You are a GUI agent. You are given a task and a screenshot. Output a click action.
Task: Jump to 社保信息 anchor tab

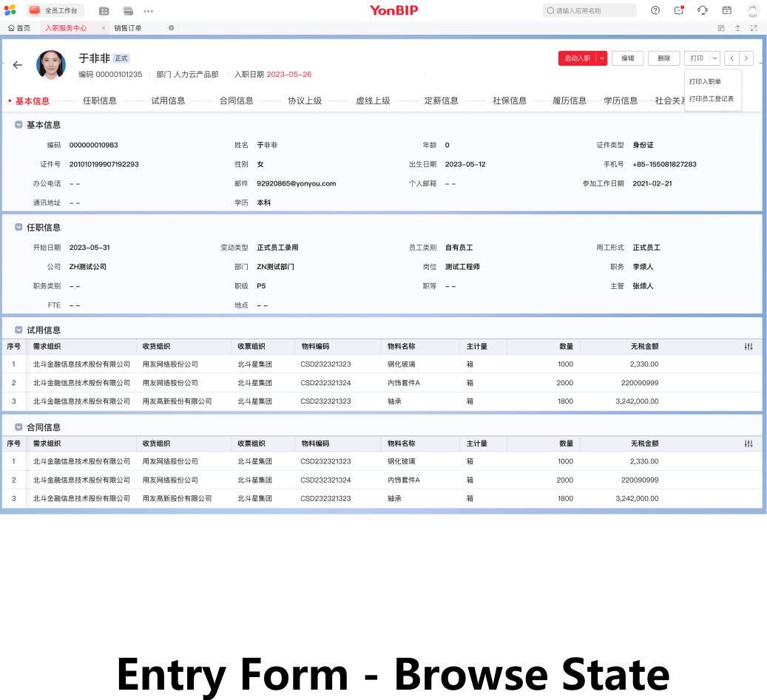[x=510, y=101]
